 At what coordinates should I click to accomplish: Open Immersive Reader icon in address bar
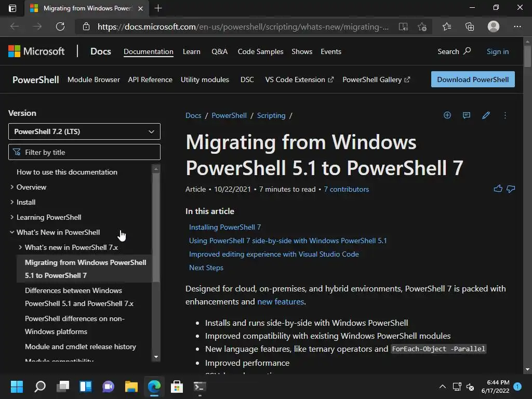tap(403, 26)
